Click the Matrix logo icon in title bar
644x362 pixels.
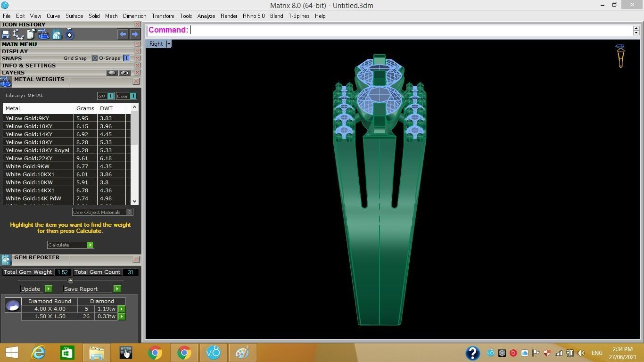(5, 5)
